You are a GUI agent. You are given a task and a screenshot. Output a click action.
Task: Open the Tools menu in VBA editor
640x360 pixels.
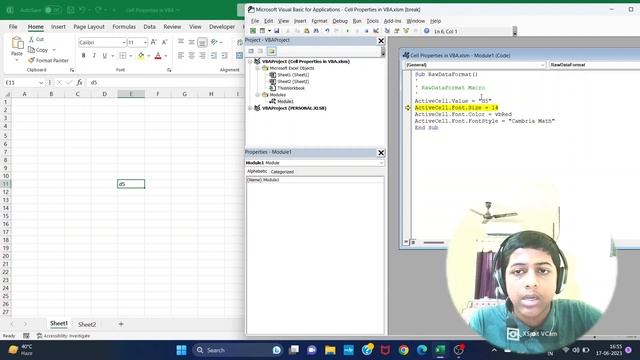372,21
